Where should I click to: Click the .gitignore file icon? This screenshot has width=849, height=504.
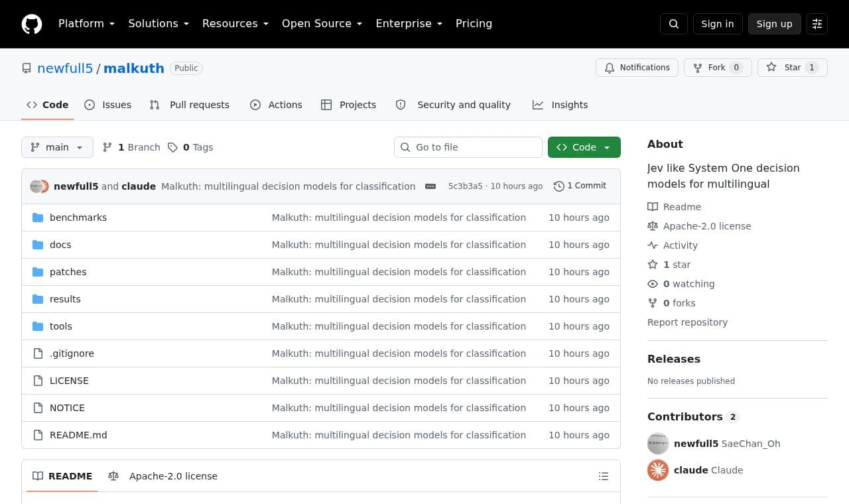[38, 353]
